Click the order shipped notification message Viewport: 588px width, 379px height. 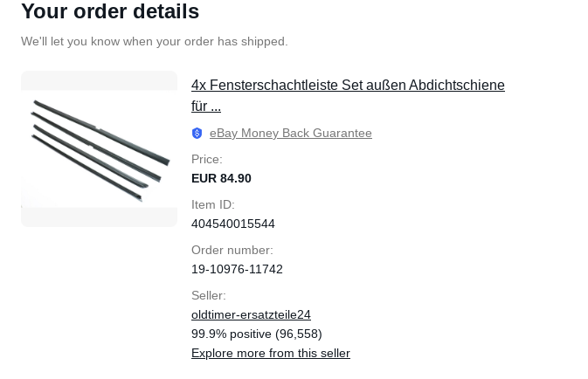tap(155, 41)
